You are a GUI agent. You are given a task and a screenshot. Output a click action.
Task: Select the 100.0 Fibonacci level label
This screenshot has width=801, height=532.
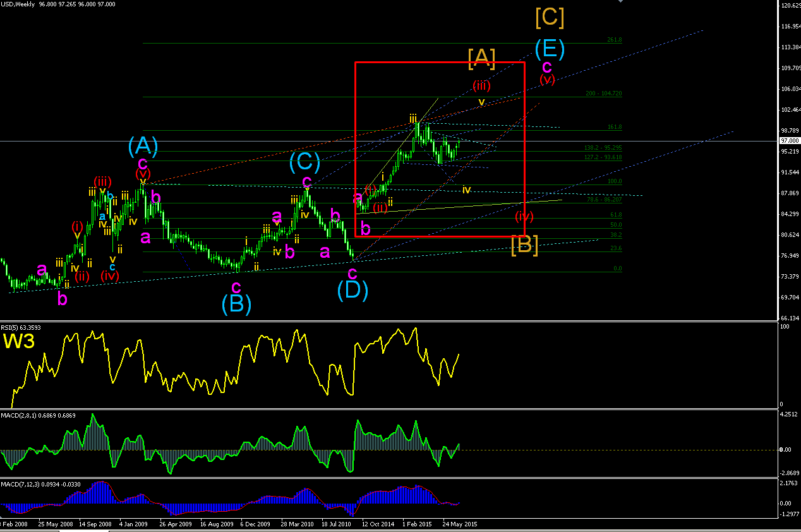point(614,181)
